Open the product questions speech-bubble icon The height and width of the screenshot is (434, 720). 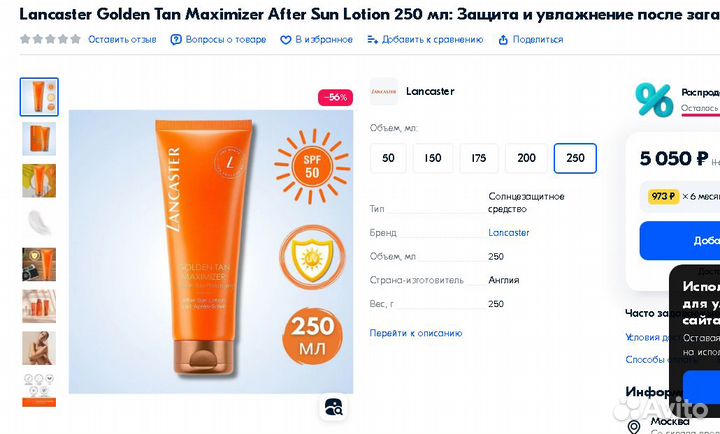[x=176, y=40]
